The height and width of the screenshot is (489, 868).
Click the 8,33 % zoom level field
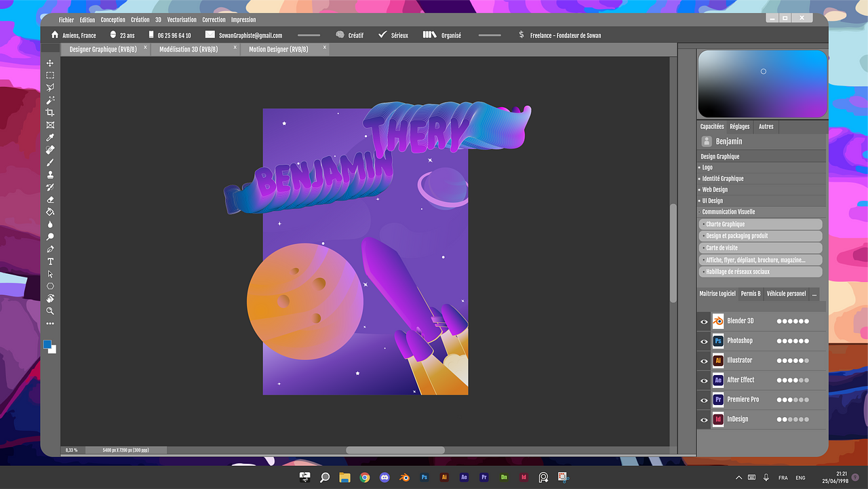pos(71,450)
